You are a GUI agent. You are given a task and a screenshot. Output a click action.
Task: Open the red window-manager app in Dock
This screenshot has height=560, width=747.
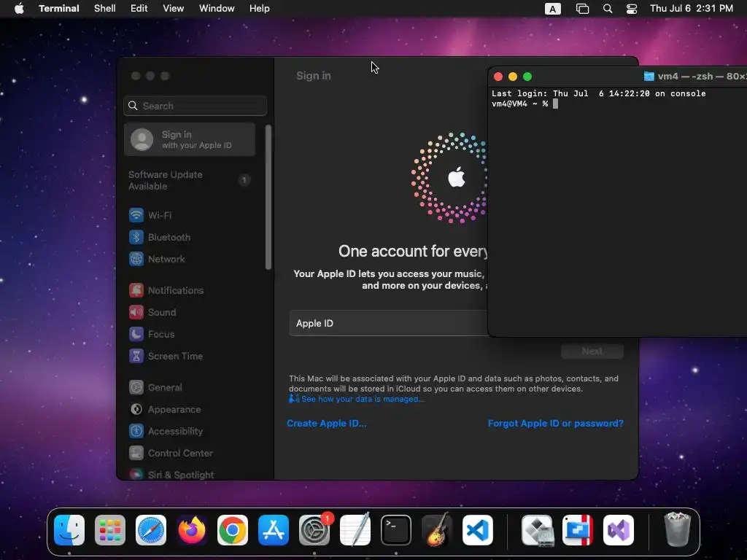pos(578,530)
